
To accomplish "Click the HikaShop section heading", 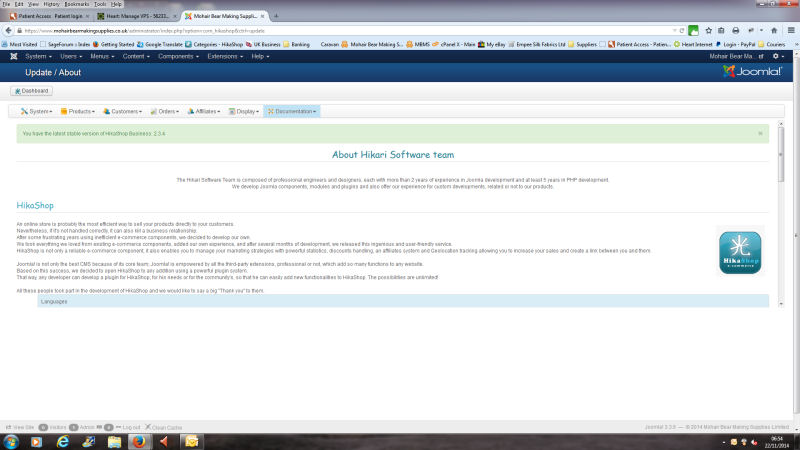I will coord(35,205).
